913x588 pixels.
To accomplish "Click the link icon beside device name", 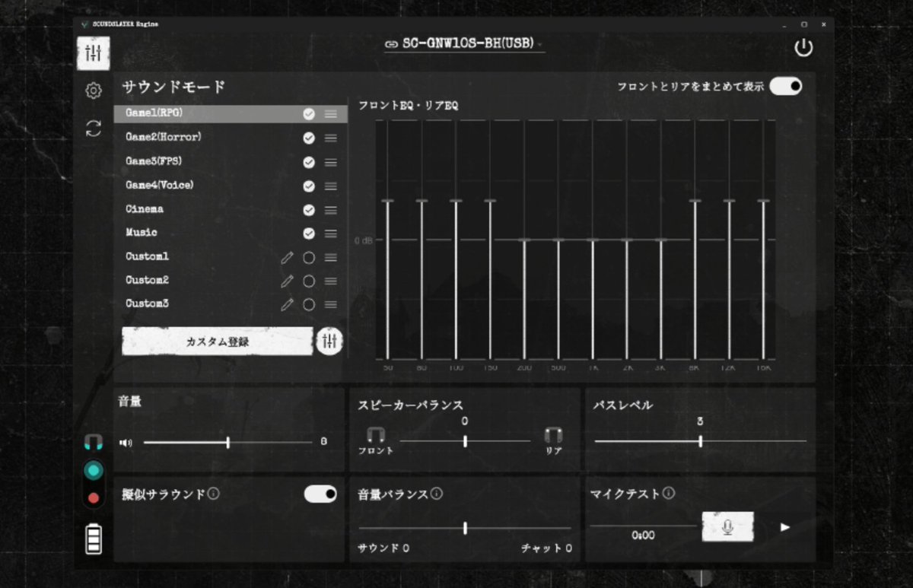I will pyautogui.click(x=391, y=44).
